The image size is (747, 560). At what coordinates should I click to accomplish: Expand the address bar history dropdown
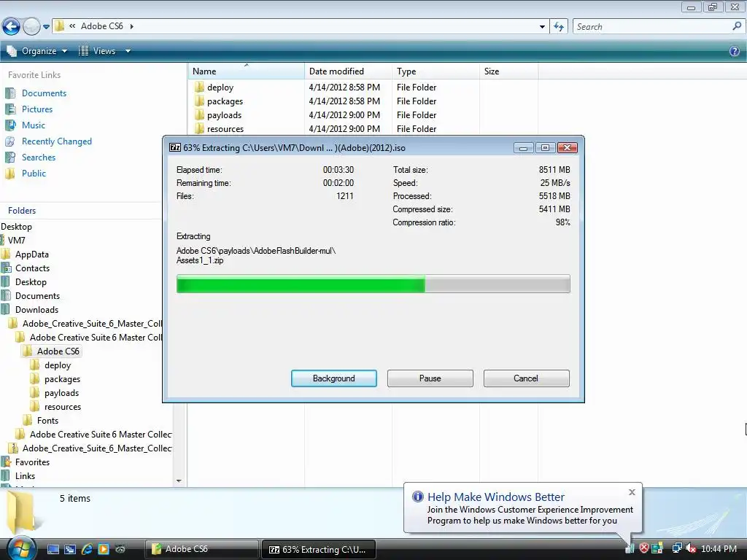pyautogui.click(x=542, y=27)
